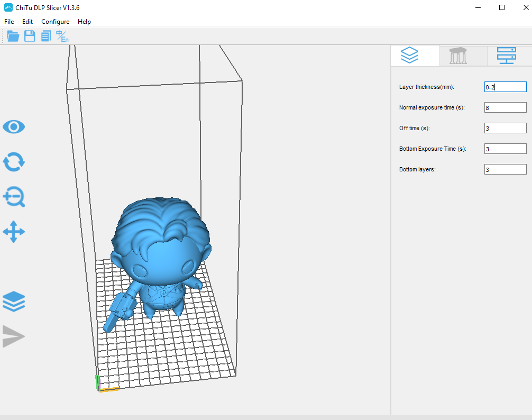Click the Save floppy disk icon

30,36
